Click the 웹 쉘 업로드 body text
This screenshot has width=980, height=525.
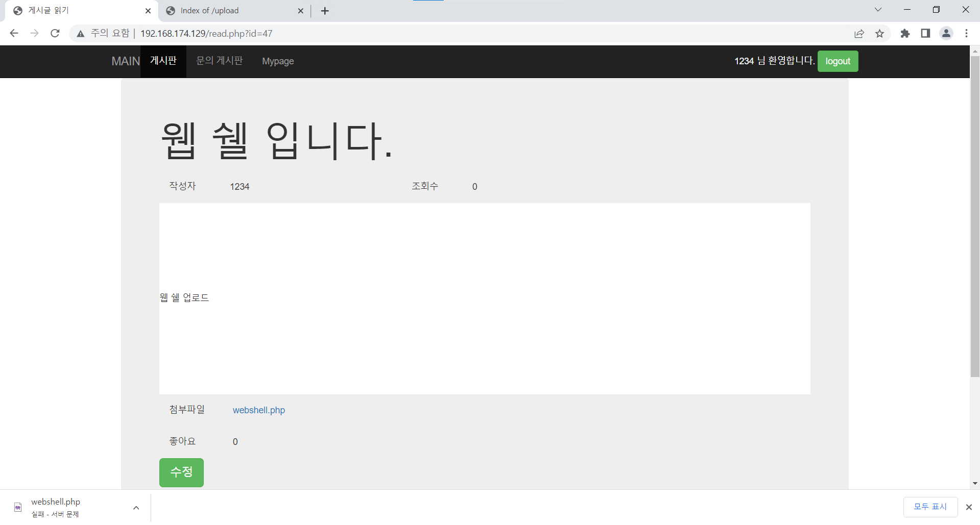(x=184, y=298)
